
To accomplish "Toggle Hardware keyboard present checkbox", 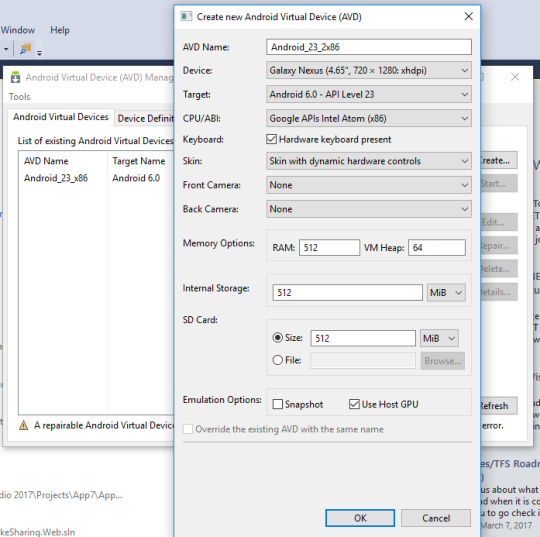I will (x=271, y=139).
